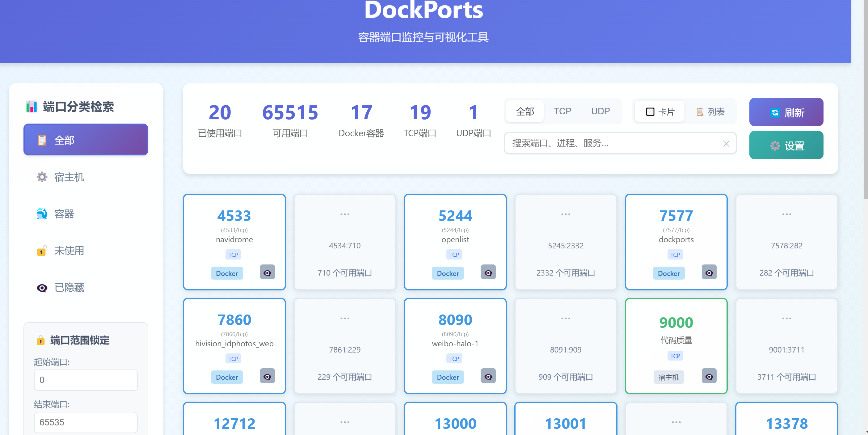
Task: Click the 20 已使用端口 statistic
Action: 220,120
